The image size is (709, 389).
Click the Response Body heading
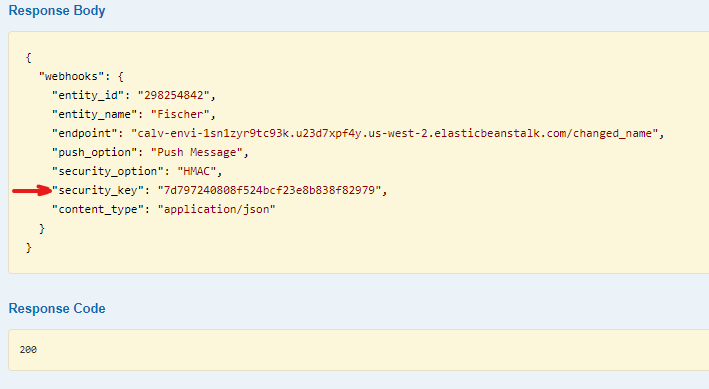click(57, 11)
